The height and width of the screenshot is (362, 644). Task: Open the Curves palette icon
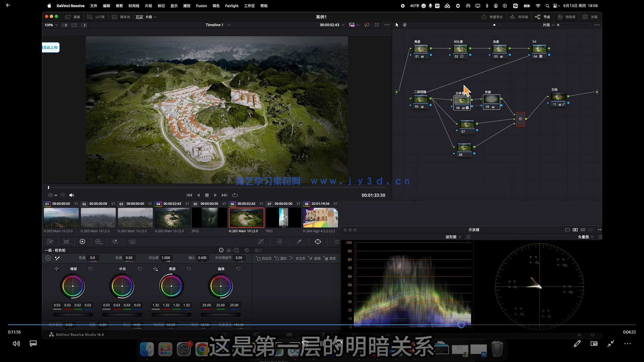[x=261, y=242]
